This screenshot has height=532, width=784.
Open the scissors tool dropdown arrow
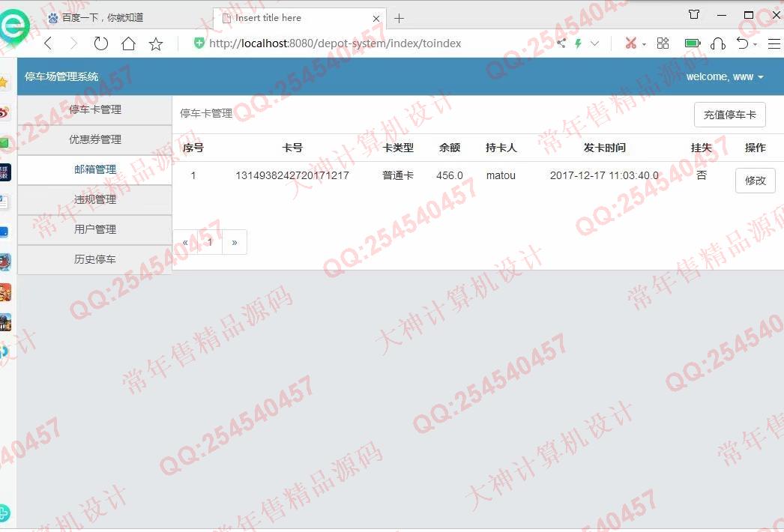point(644,44)
